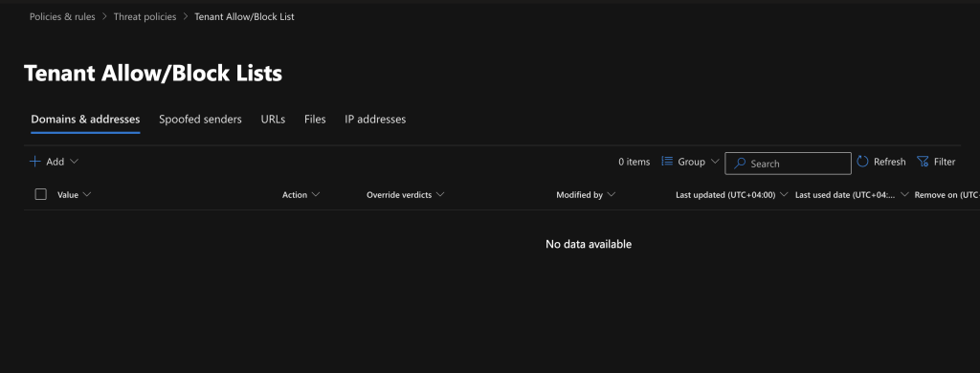Switch to the URLs tab

[x=273, y=120]
